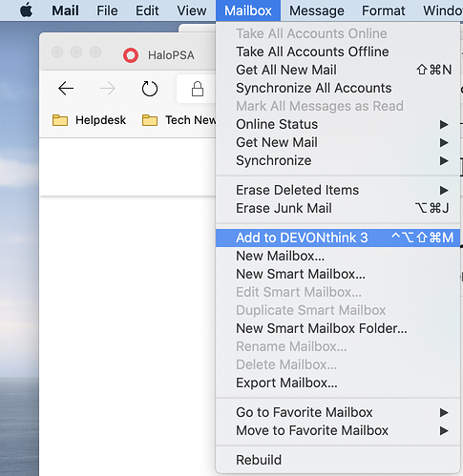Expand the Go to Favorite Mailbox submenu

(338, 412)
